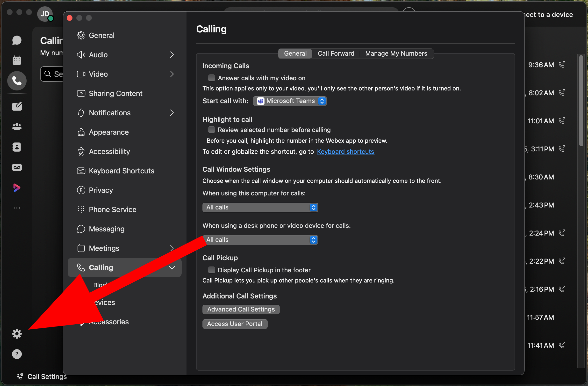Check Review selected number before calling

coord(211,130)
